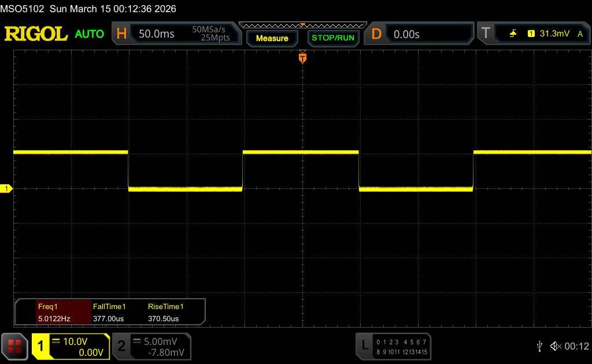
Task: Click the channel 1 ground level marker
Action: 6,189
